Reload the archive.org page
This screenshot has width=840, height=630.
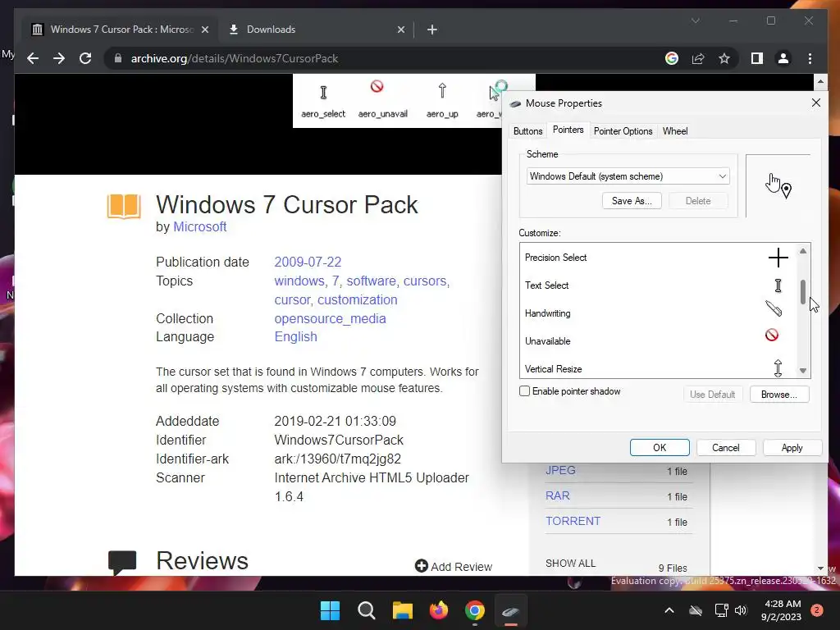tap(85, 58)
